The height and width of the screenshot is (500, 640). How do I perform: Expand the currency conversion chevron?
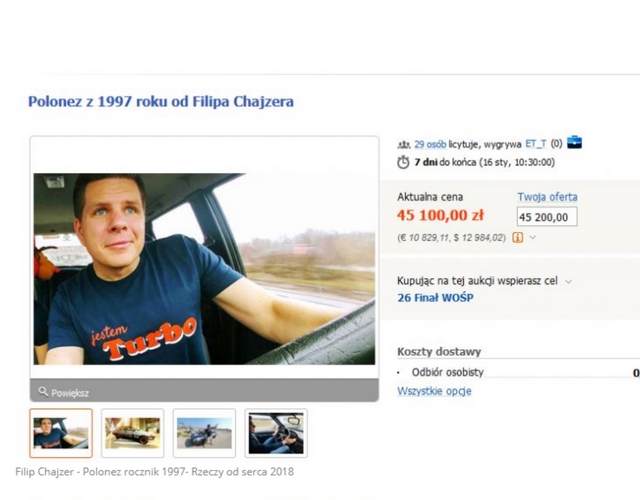coord(533,237)
